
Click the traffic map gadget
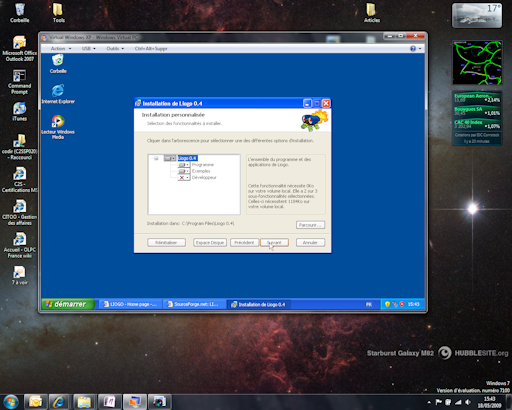pyautogui.click(x=477, y=63)
